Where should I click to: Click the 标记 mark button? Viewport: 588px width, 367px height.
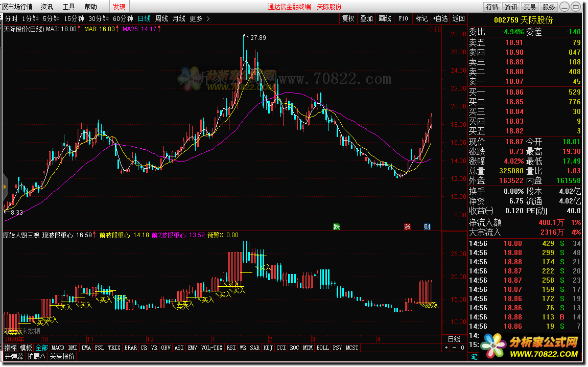click(421, 18)
